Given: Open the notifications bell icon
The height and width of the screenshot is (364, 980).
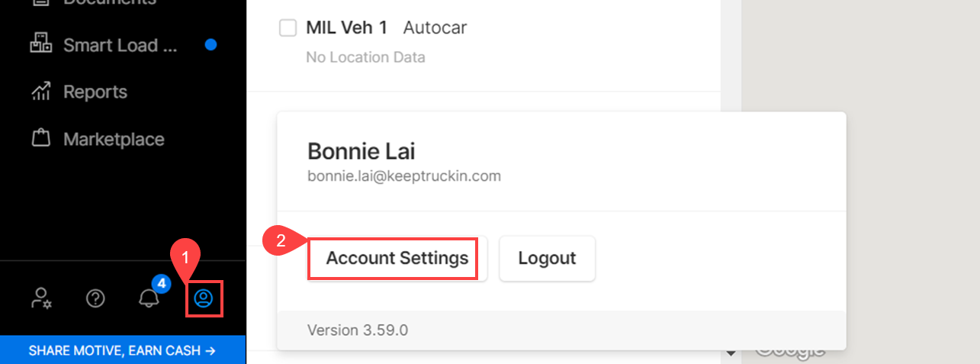Looking at the screenshot, I should tap(149, 298).
